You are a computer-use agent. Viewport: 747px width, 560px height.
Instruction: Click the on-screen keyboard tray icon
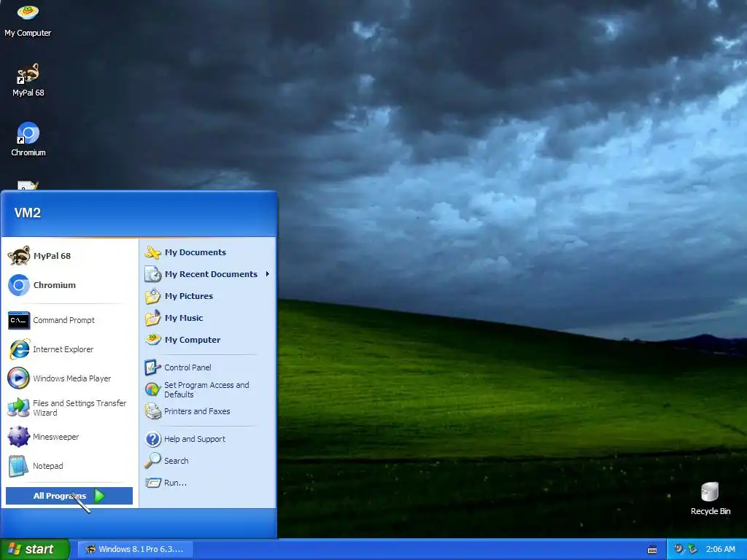pos(652,550)
